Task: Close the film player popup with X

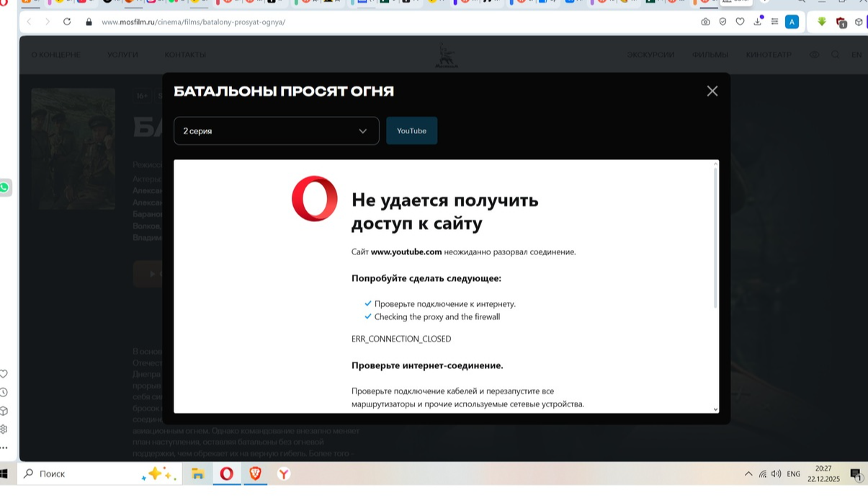Action: [x=712, y=91]
